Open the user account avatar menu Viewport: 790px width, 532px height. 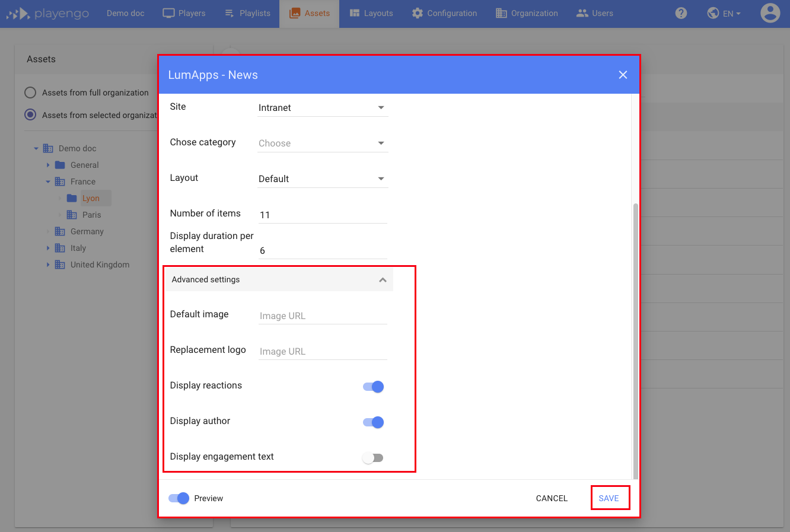pos(770,13)
